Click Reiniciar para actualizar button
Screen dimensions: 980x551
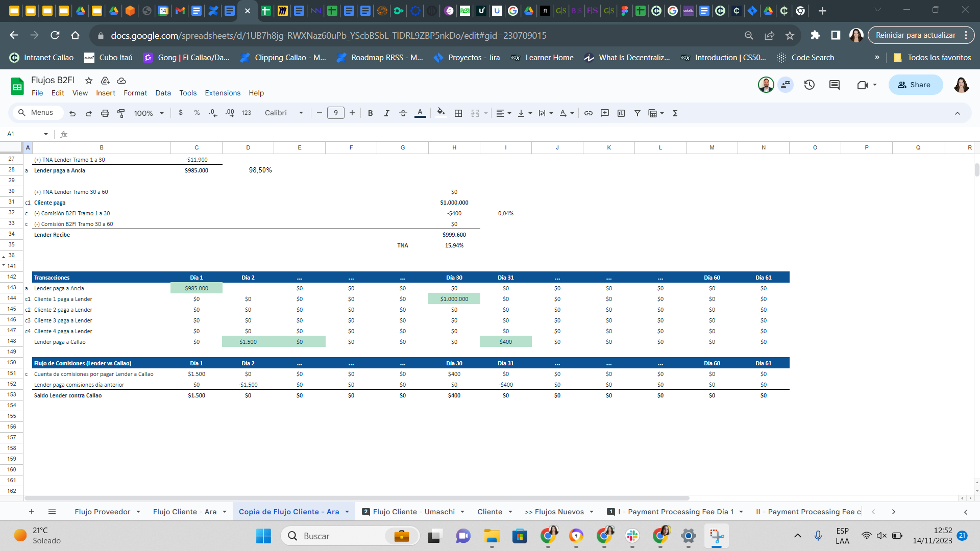point(915,35)
